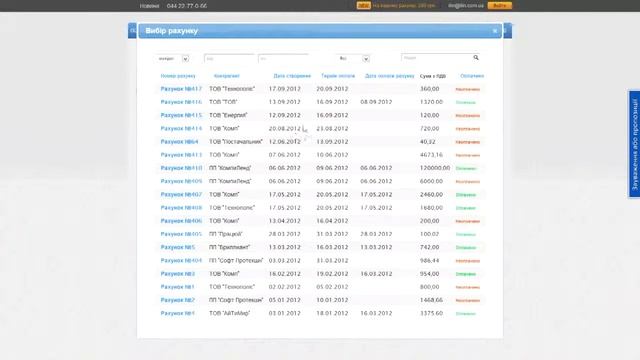Open invoice Рахунок №407
The width and height of the screenshot is (640, 360).
coord(181,195)
